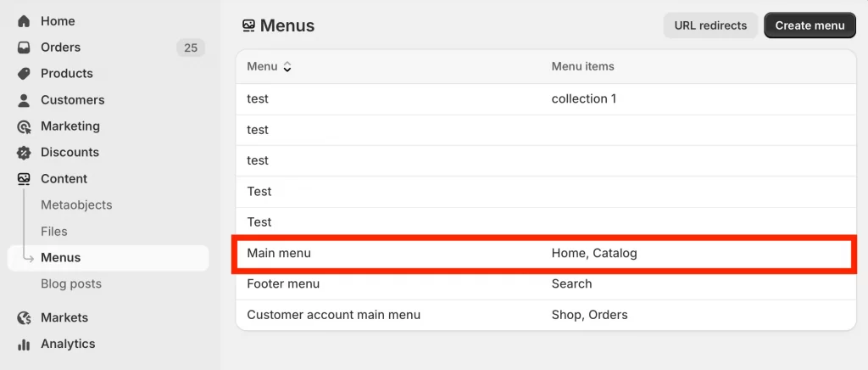Open the Main menu row

285,254
